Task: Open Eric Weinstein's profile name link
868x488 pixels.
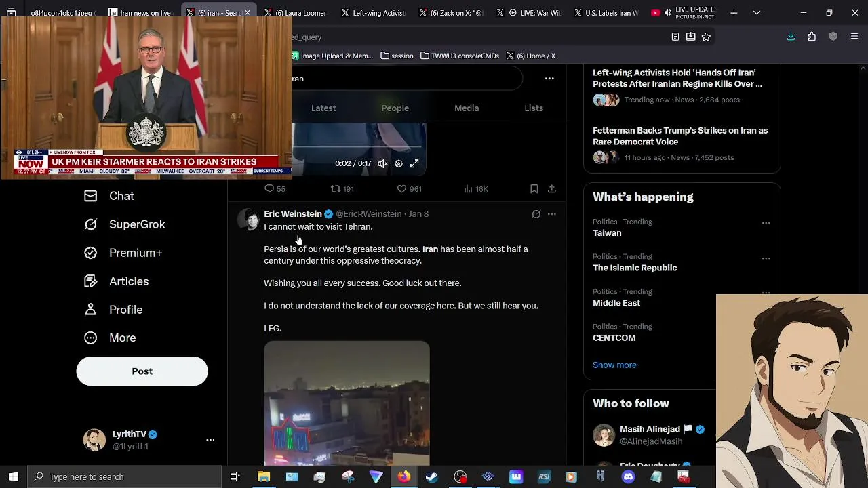Action: pos(293,214)
